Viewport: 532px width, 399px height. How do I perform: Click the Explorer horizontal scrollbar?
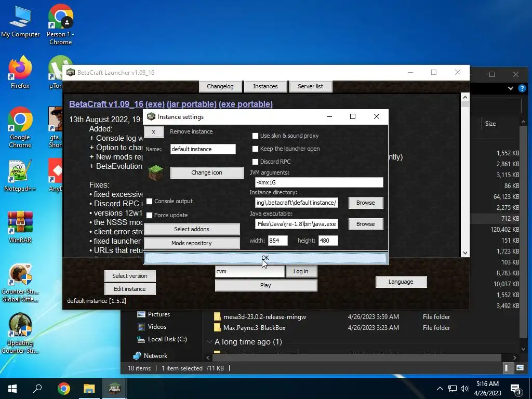[357, 357]
